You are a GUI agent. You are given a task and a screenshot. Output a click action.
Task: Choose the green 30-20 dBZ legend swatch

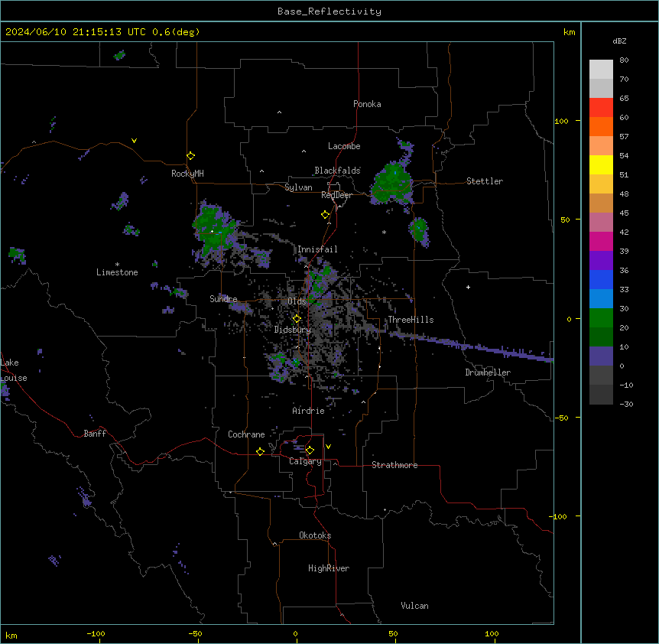click(x=601, y=318)
